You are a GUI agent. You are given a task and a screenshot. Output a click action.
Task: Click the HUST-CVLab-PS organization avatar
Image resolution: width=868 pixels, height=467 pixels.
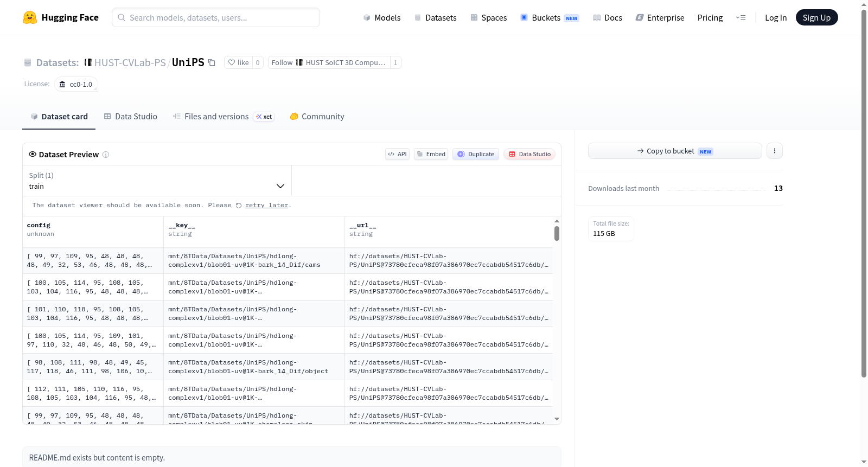click(x=88, y=62)
